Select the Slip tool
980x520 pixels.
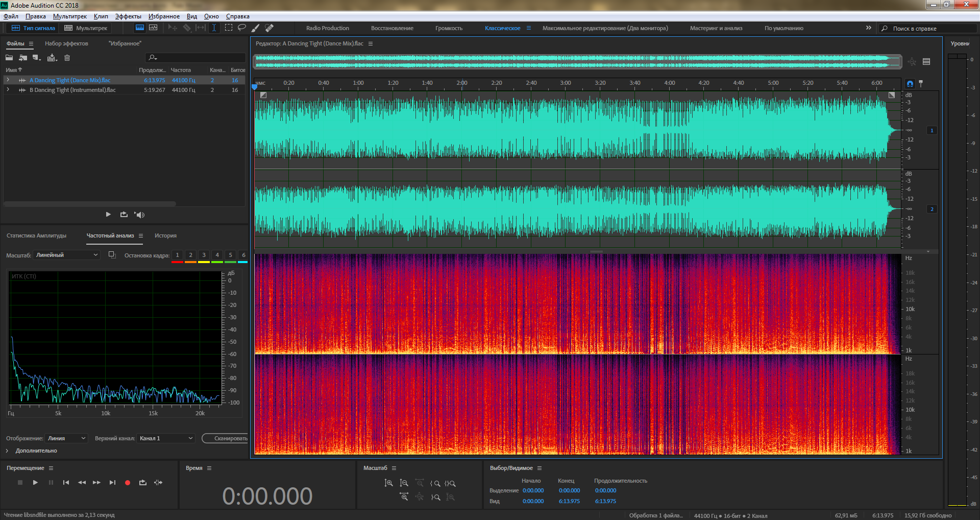[201, 28]
